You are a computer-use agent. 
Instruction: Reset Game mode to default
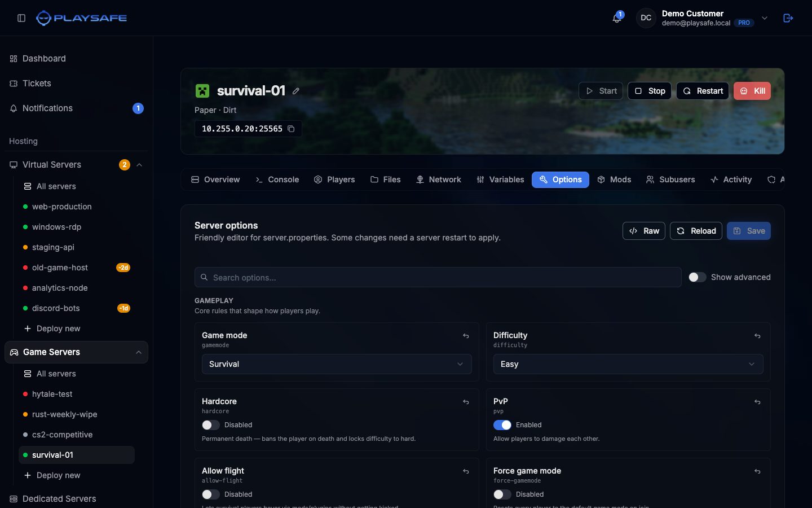pyautogui.click(x=466, y=336)
